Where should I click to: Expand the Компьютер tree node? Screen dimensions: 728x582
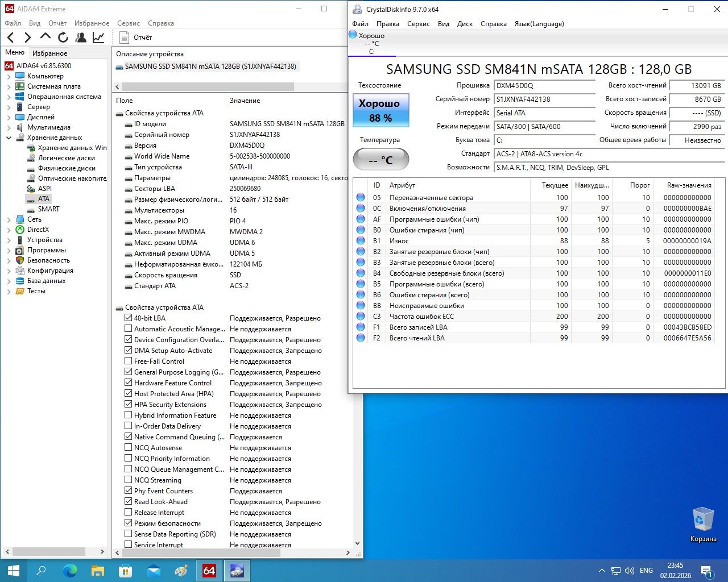pyautogui.click(x=9, y=76)
